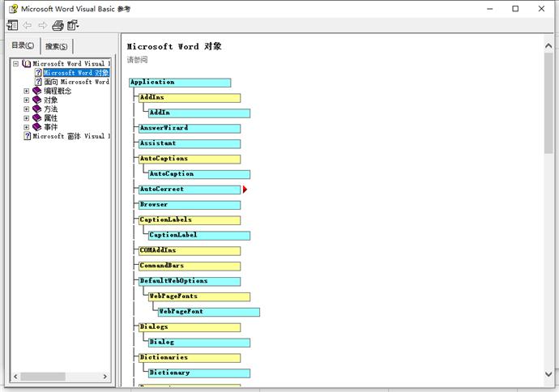The height and width of the screenshot is (392, 559).
Task: Open the CaptionLabels collection box
Action: pos(190,220)
